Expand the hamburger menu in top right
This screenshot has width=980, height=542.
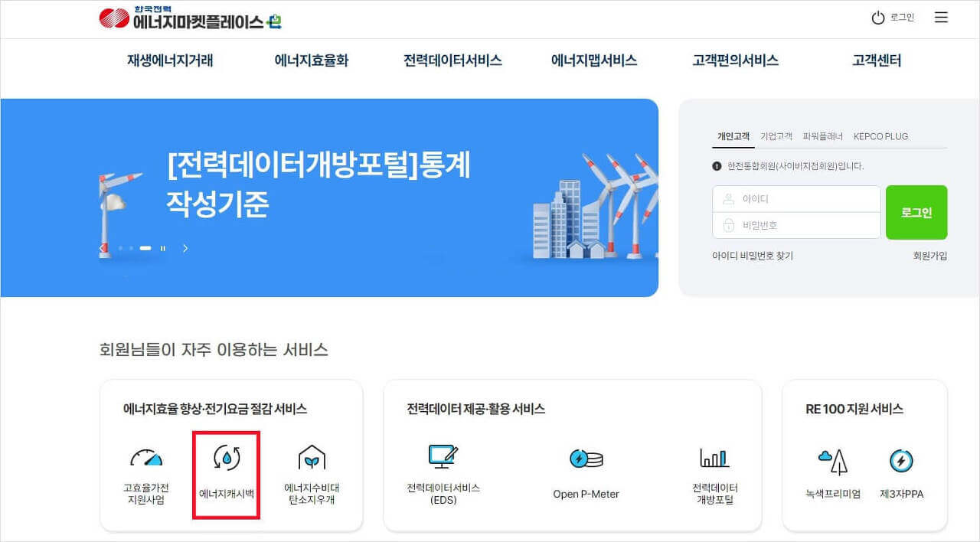(941, 18)
